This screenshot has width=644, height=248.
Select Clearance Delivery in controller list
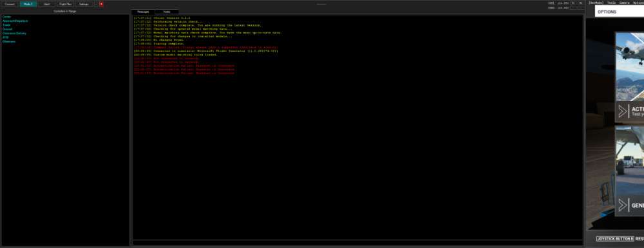(14, 33)
